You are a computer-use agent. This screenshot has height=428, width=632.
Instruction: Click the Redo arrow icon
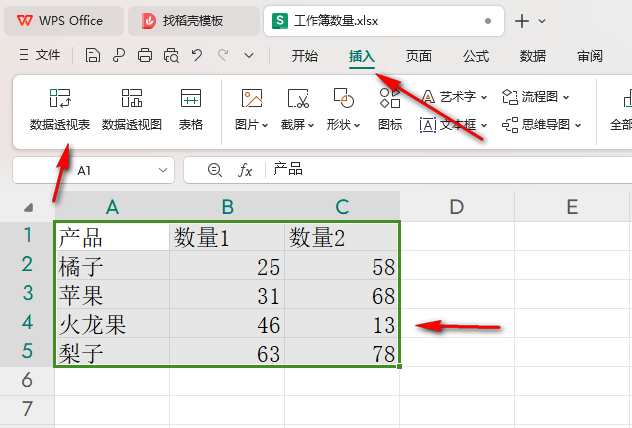[x=223, y=55]
